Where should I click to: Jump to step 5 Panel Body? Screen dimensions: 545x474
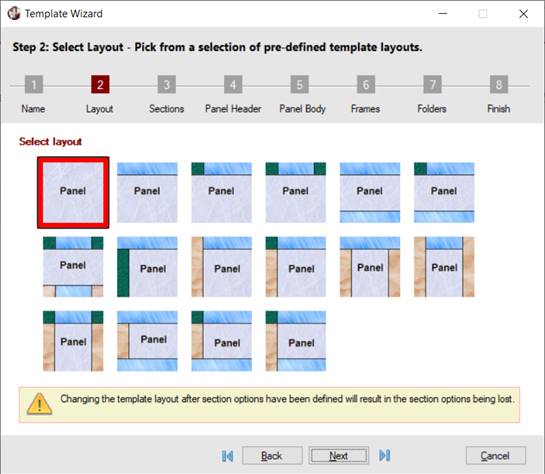click(299, 84)
